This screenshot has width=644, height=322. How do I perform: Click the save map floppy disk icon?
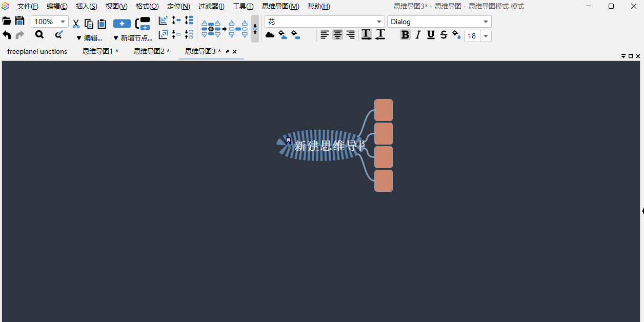pyautogui.click(x=19, y=21)
